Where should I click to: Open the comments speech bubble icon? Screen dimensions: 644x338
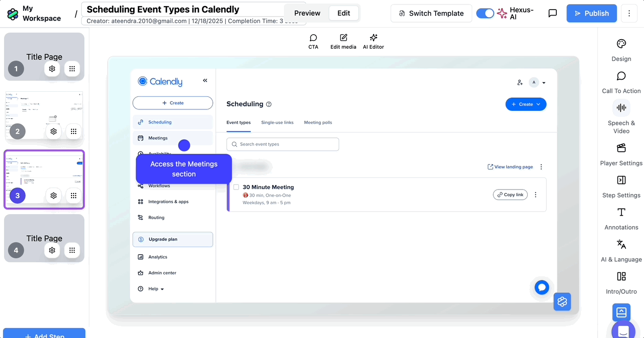(553, 14)
